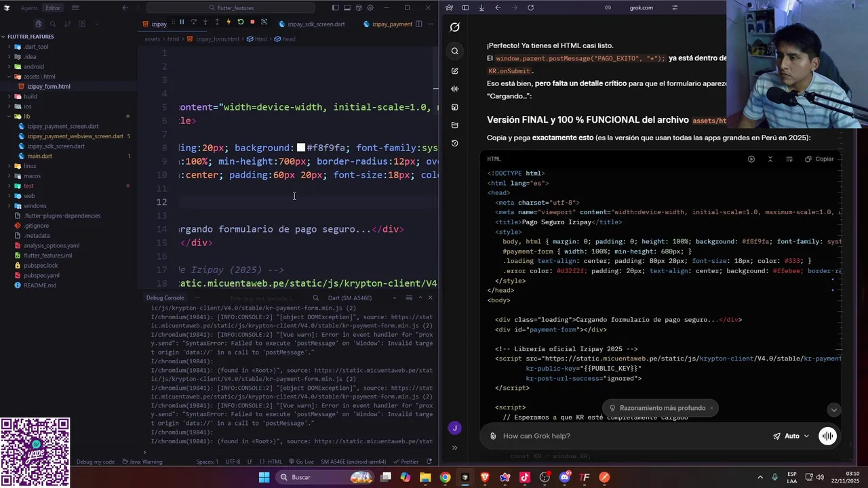Run HTML code block play icon
The width and height of the screenshot is (868, 488).
click(x=751, y=159)
